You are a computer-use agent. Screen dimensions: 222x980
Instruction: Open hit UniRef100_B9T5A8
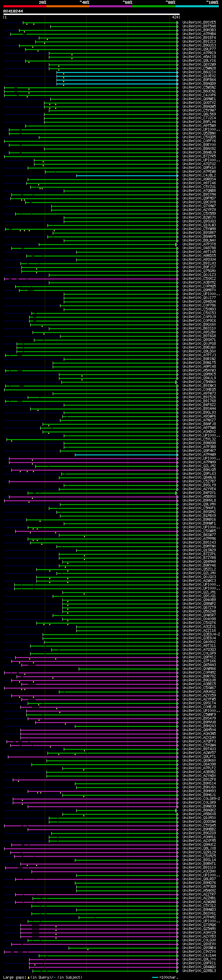pyautogui.click(x=199, y=26)
